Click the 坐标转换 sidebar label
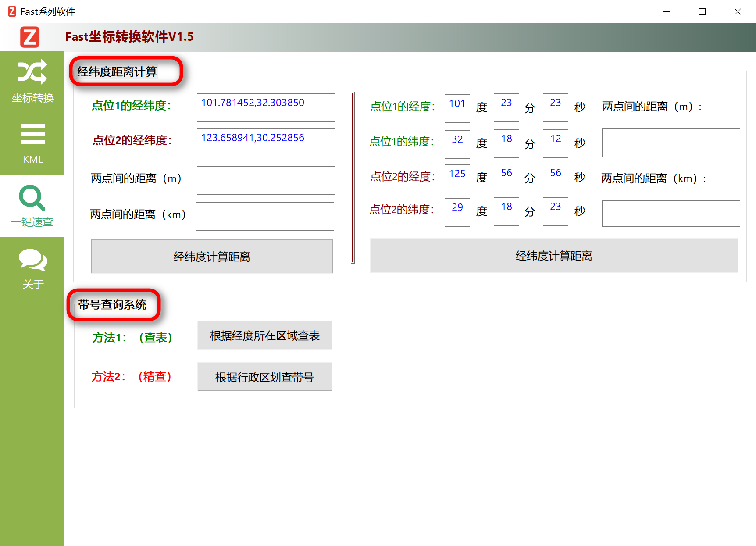This screenshot has width=756, height=546. coord(33,98)
